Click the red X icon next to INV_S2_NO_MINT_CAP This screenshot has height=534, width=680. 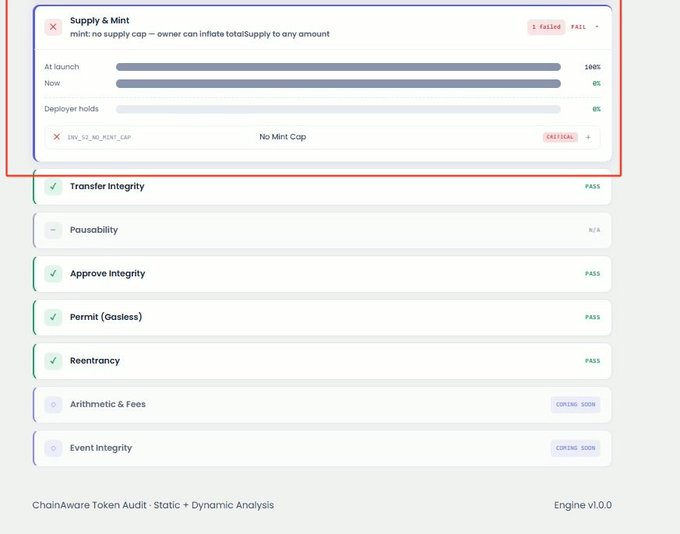(56, 137)
